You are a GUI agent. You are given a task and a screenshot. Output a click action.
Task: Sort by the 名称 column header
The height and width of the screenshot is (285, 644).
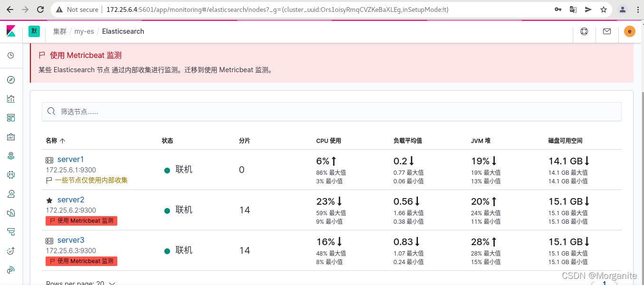click(55, 141)
